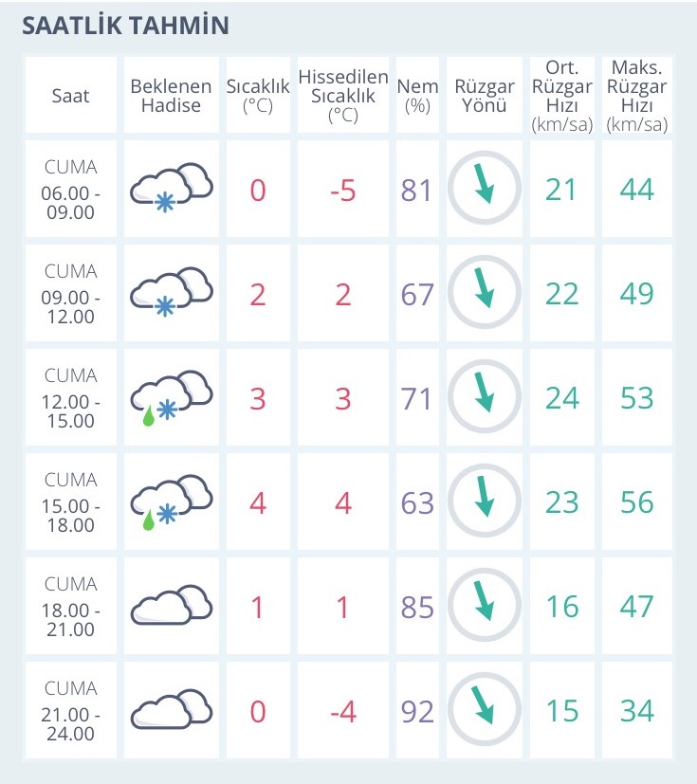Click the humidity value 92

coord(417,711)
